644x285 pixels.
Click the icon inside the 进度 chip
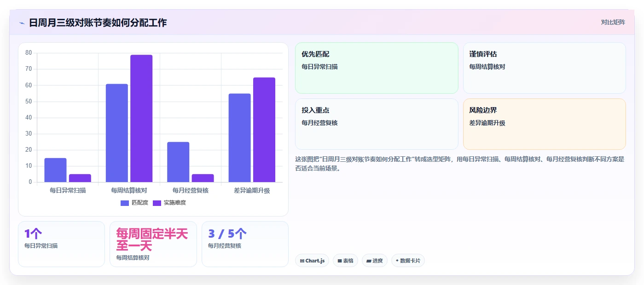(369, 261)
